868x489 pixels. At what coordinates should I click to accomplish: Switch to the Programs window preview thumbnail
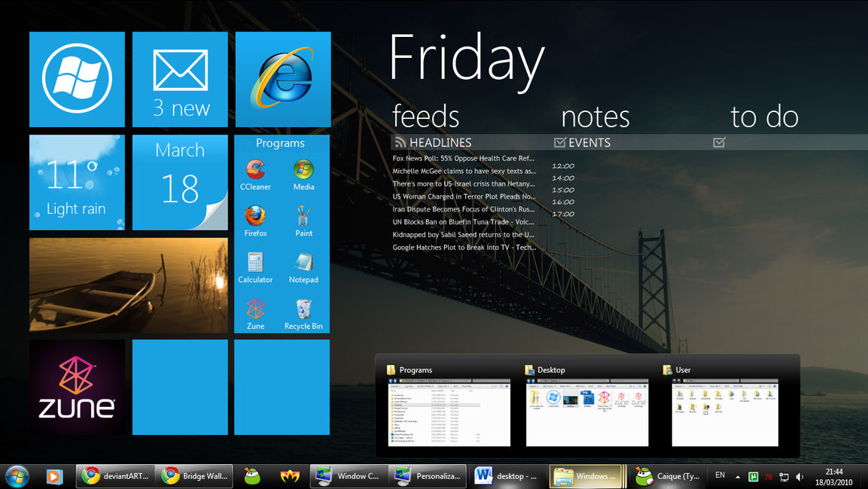point(449,412)
